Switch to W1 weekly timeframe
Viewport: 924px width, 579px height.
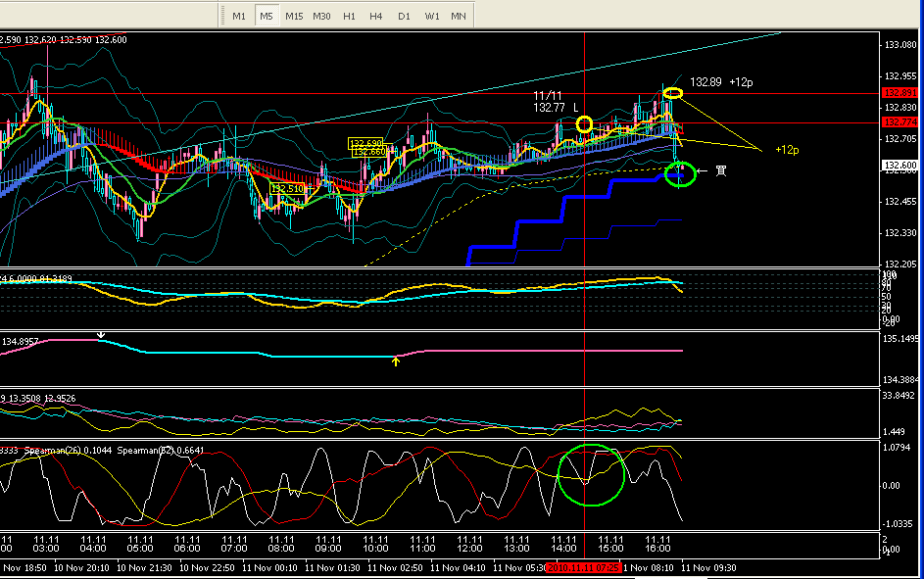point(432,16)
